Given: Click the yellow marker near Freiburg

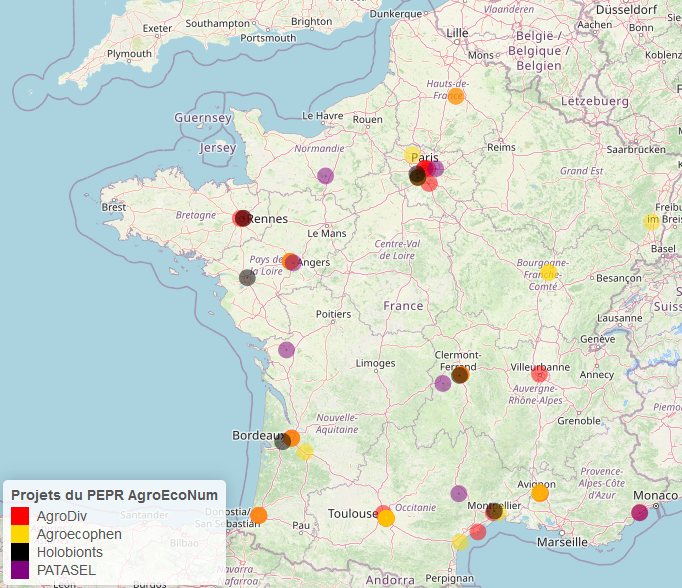Looking at the screenshot, I should [x=652, y=222].
